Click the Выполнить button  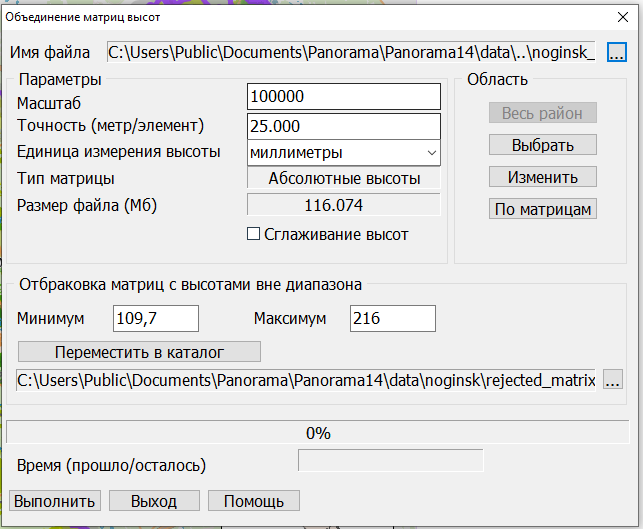(x=55, y=501)
